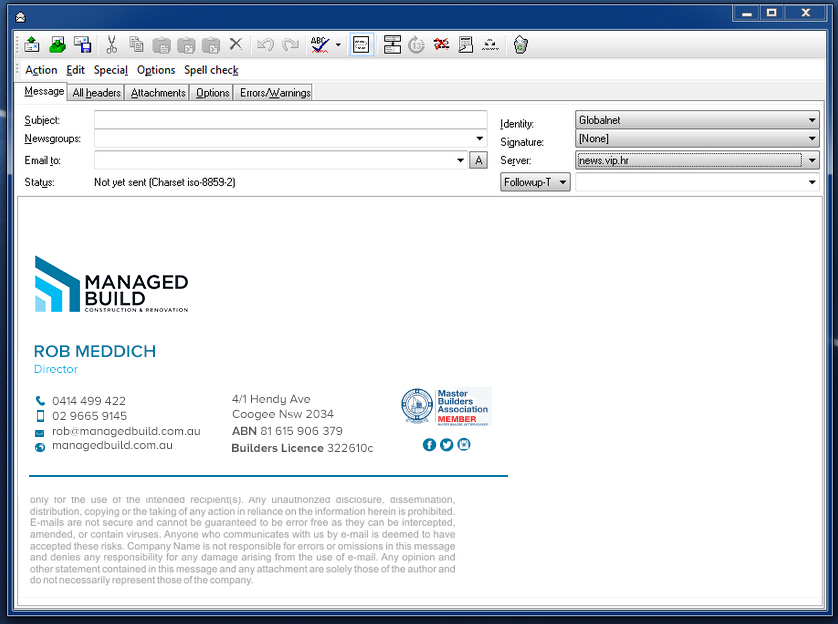The height and width of the screenshot is (624, 838).
Task: Click the first paste clipboard icon
Action: pos(161,45)
